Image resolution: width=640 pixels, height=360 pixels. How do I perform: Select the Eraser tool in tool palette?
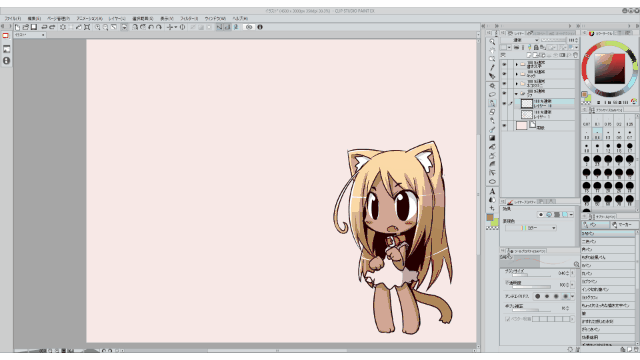point(492,112)
